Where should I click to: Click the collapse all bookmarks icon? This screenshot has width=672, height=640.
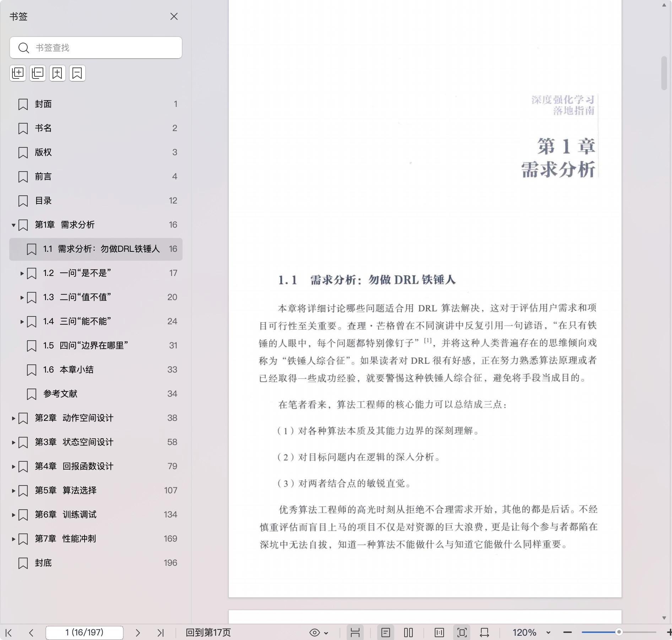pyautogui.click(x=38, y=73)
